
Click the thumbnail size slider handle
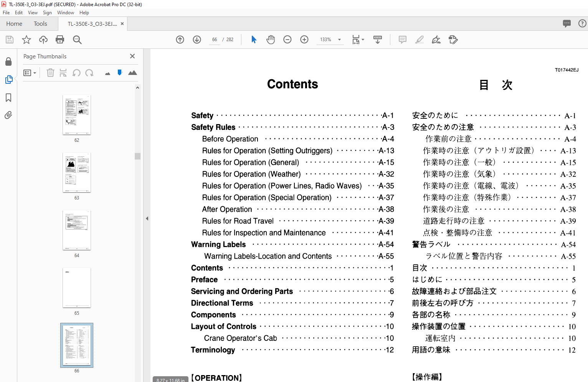point(120,72)
